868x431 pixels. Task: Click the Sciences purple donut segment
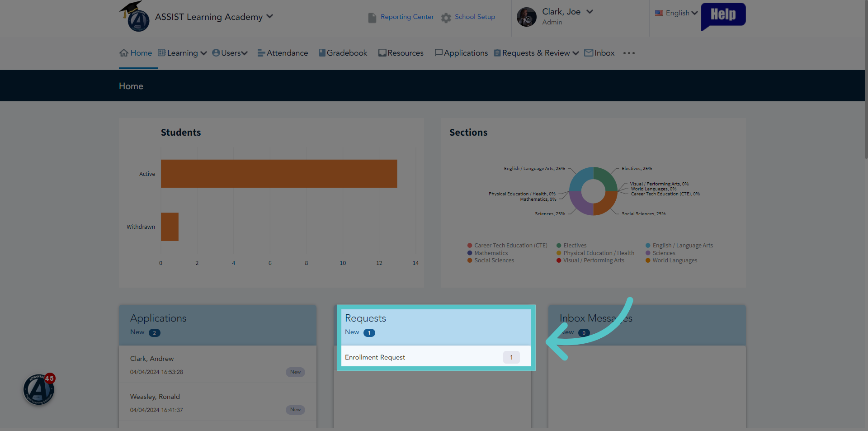(x=580, y=204)
